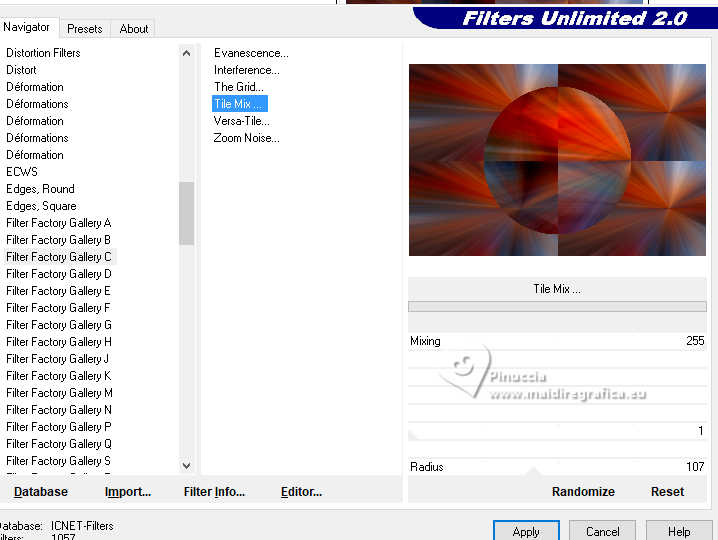
Task: Select Filter Factory Gallery G
Action: (x=59, y=325)
